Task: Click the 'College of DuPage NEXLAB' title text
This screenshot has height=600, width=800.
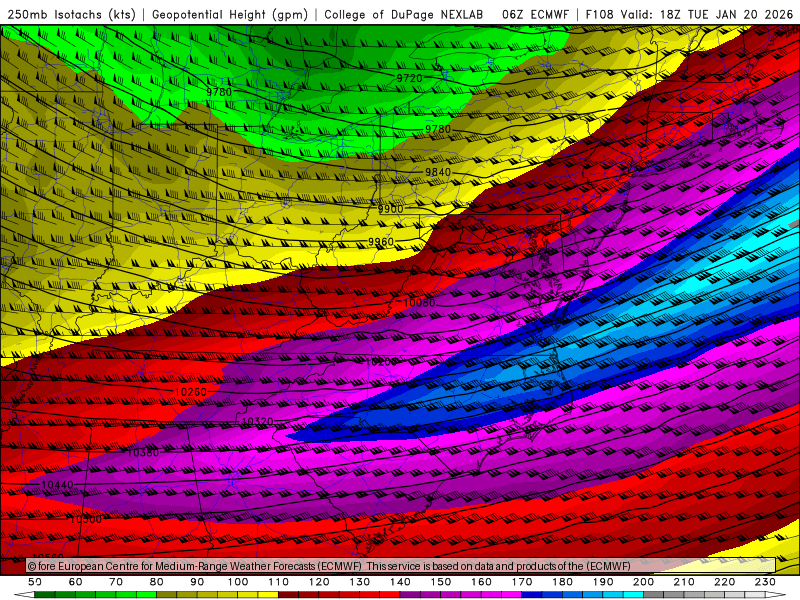Action: tap(404, 15)
